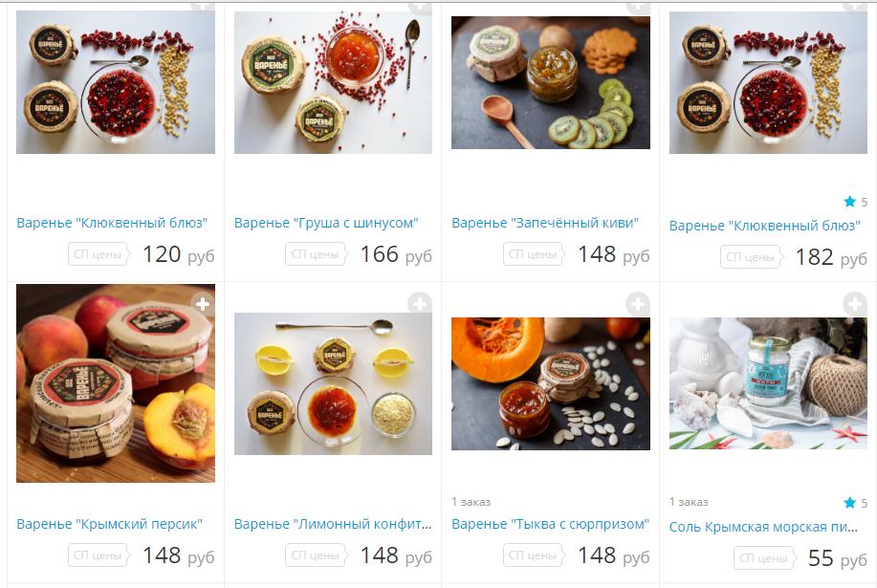Click plus icon on Крымский персик photo
Viewport: 877px width, 588px height.
pos(203,304)
